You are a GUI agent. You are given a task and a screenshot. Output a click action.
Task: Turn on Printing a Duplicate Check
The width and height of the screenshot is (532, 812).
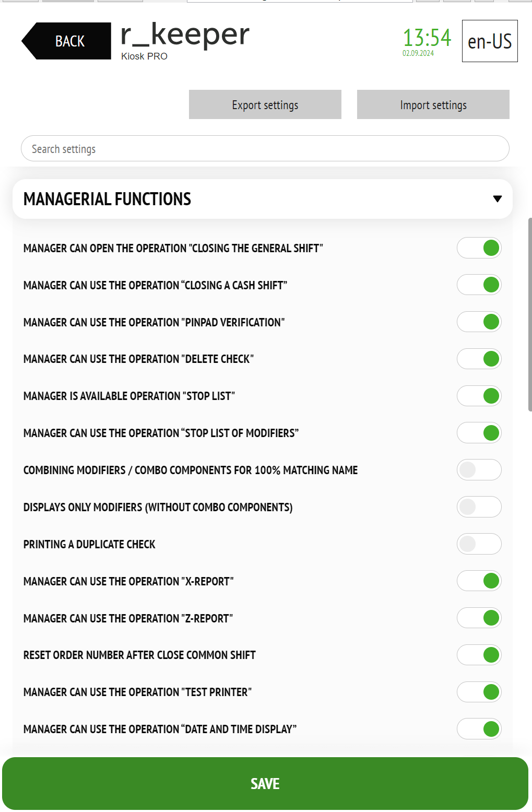479,544
